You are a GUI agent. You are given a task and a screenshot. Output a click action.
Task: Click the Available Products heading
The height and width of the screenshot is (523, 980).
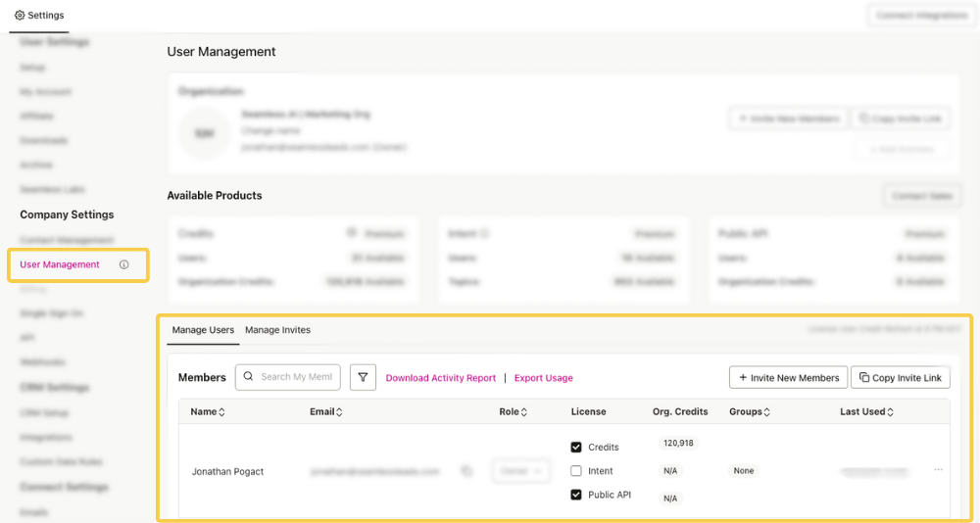[215, 196]
